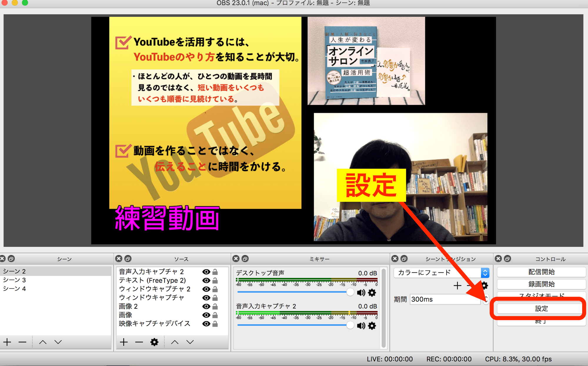Image resolution: width=588 pixels, height=366 pixels.
Task: Open カラーにフェード transition dropdown
Action: point(441,273)
